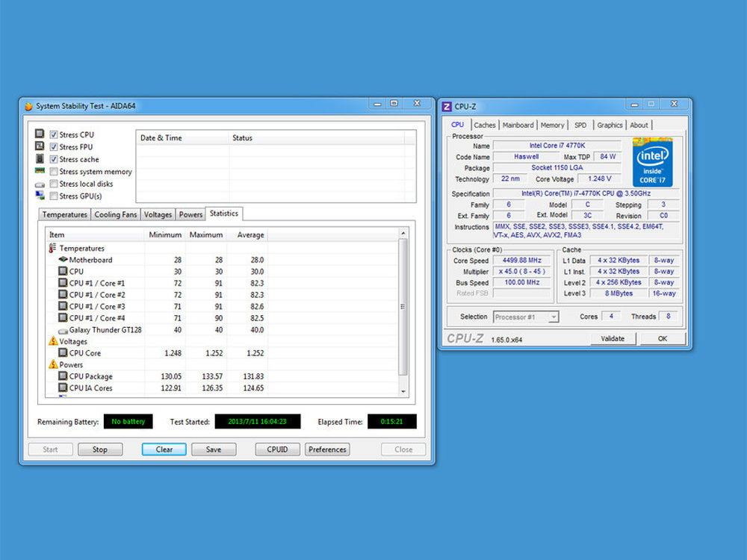Screen dimensions: 747x560
Task: Switch to the Cooling Fans tab
Action: click(x=115, y=215)
